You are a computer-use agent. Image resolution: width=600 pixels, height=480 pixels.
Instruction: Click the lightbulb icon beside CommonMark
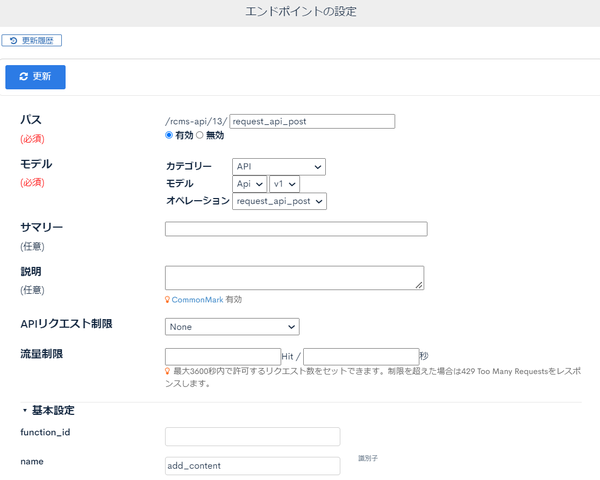pos(167,299)
